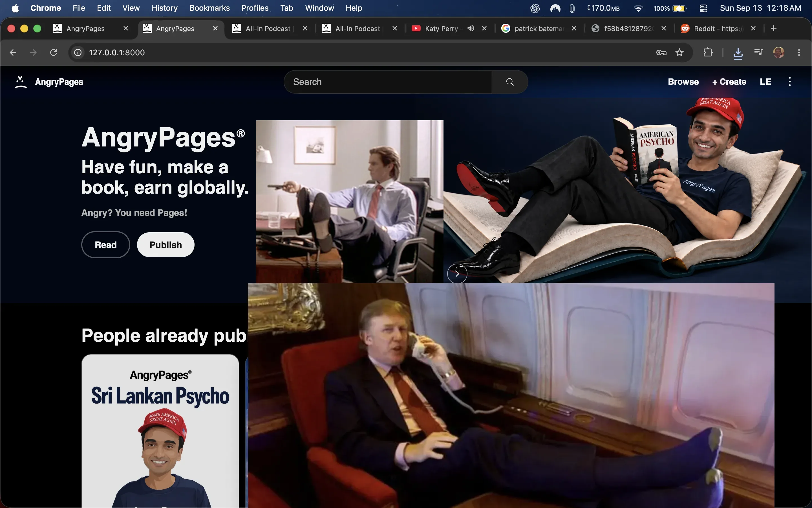Open the Apple menu

pos(15,8)
